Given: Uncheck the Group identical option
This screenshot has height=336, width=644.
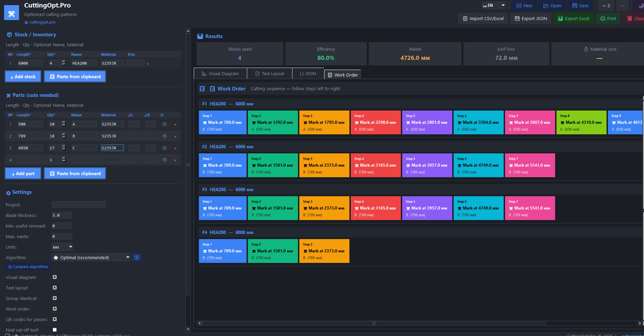Looking at the screenshot, I should pyautogui.click(x=55, y=298).
